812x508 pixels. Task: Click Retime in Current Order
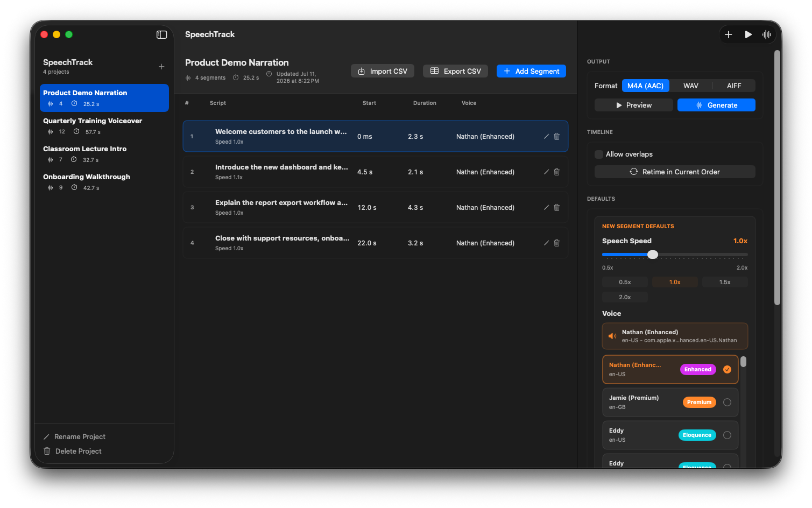click(675, 172)
